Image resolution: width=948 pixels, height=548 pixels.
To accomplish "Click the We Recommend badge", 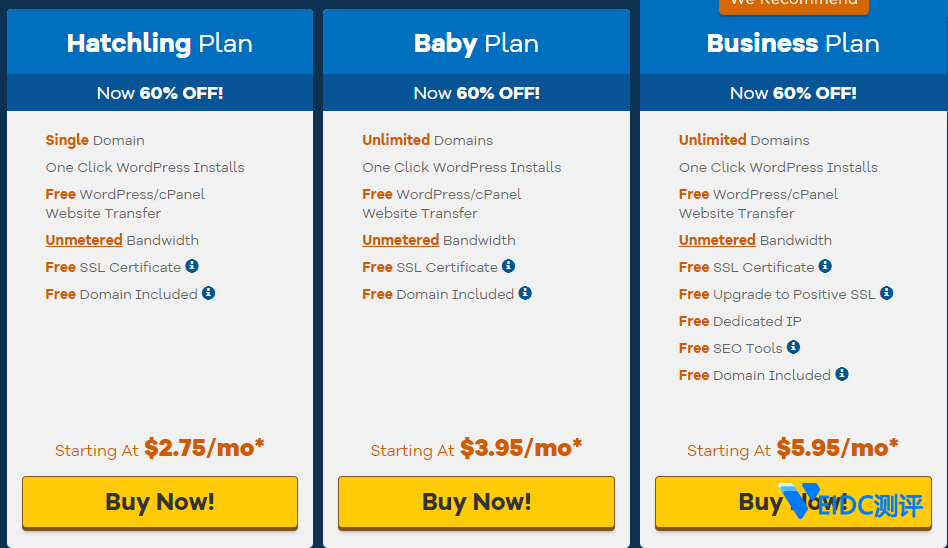I will pyautogui.click(x=793, y=5).
